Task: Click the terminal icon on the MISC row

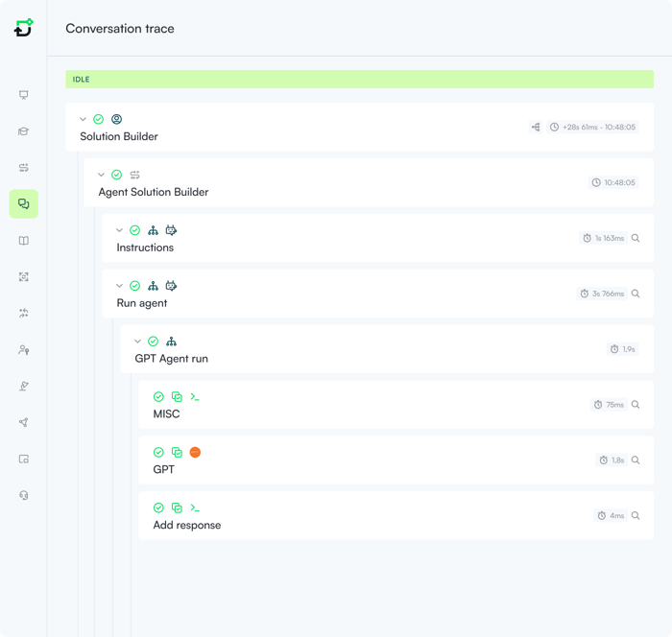Action: pos(195,396)
